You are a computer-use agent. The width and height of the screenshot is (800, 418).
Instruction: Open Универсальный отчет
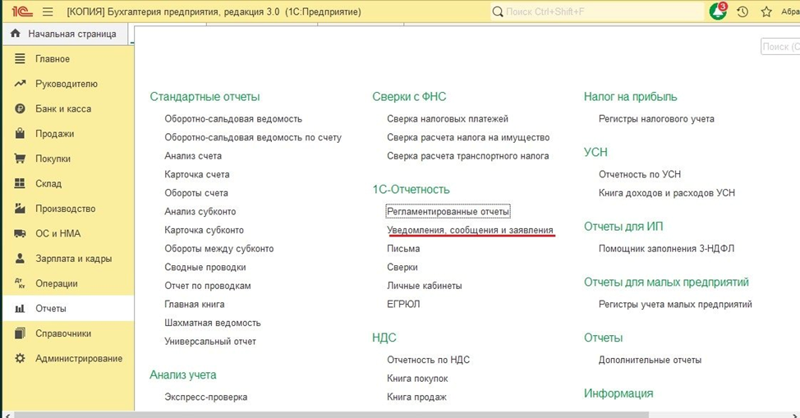[210, 341]
